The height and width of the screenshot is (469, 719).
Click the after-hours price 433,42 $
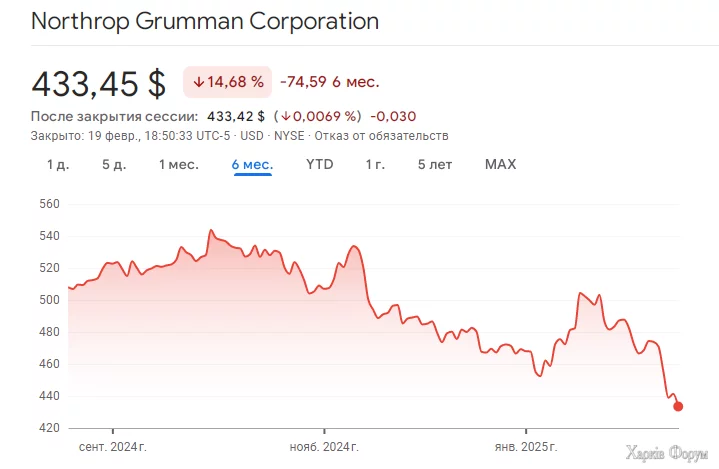236,117
